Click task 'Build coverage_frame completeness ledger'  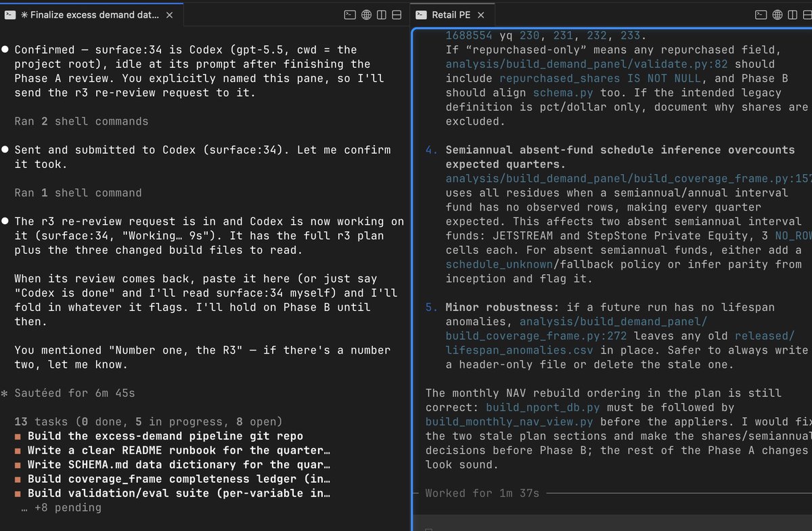pos(173,479)
